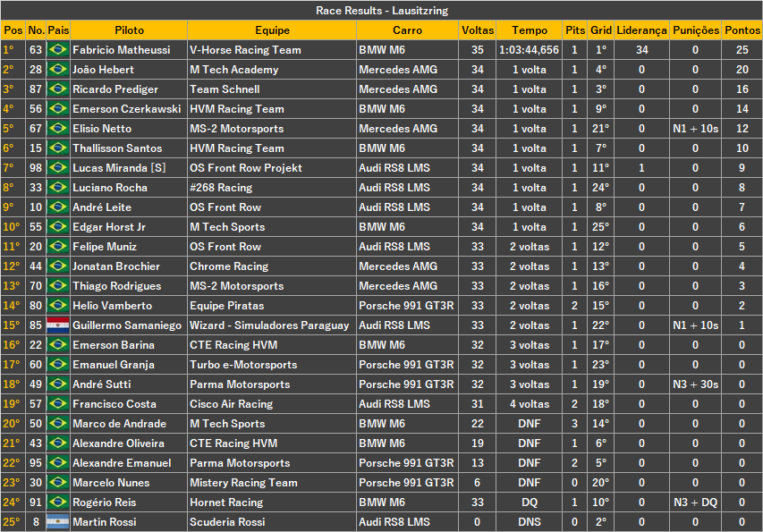Click the team #268 Racing
763x532 pixels.
pos(221,188)
